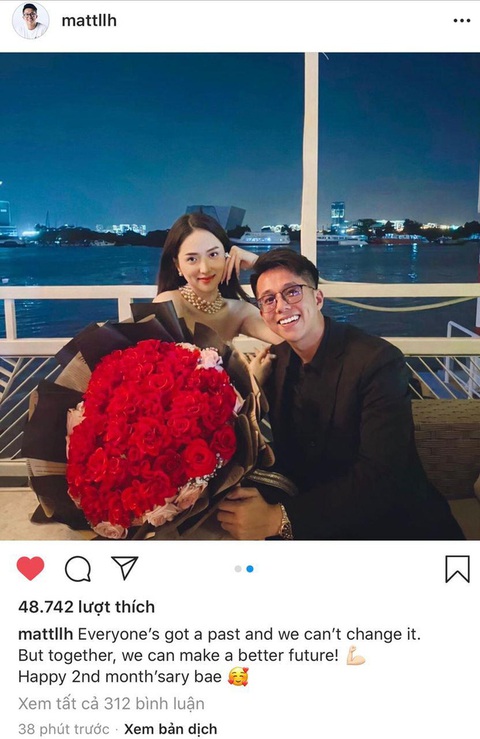The image size is (480, 739).
Task: Tap the red rose bouquet in photo
Action: pyautogui.click(x=151, y=434)
